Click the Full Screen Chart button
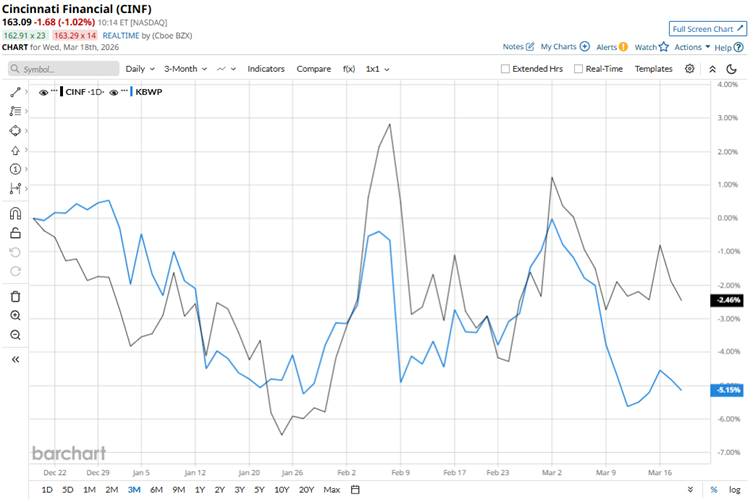The width and height of the screenshot is (753, 502). coord(708,29)
